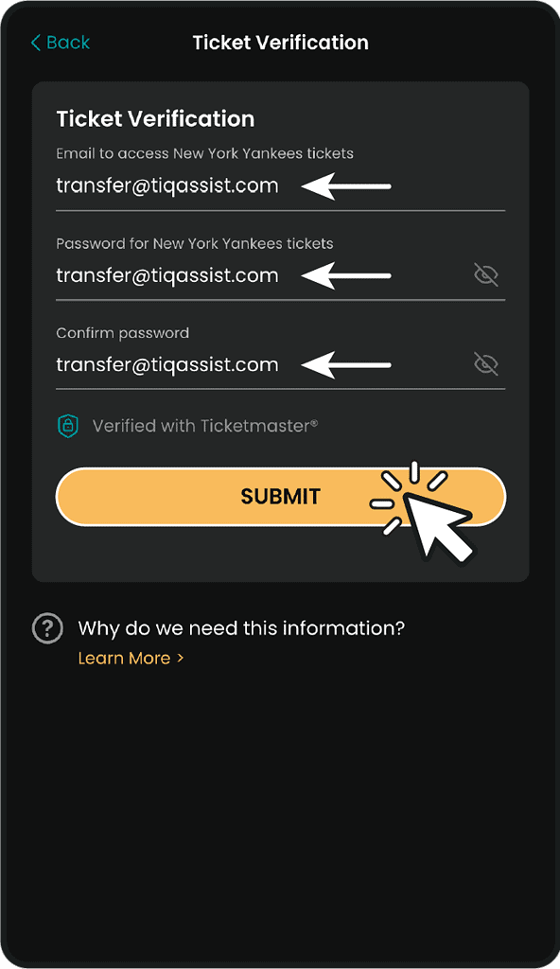This screenshot has height=969, width=560.
Task: Select Why do we need this information text
Action: point(241,628)
